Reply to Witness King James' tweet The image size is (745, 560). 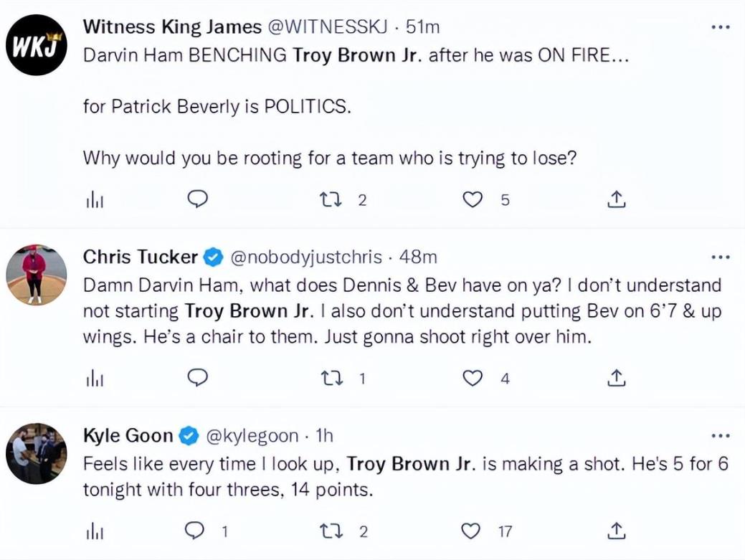[x=196, y=200]
